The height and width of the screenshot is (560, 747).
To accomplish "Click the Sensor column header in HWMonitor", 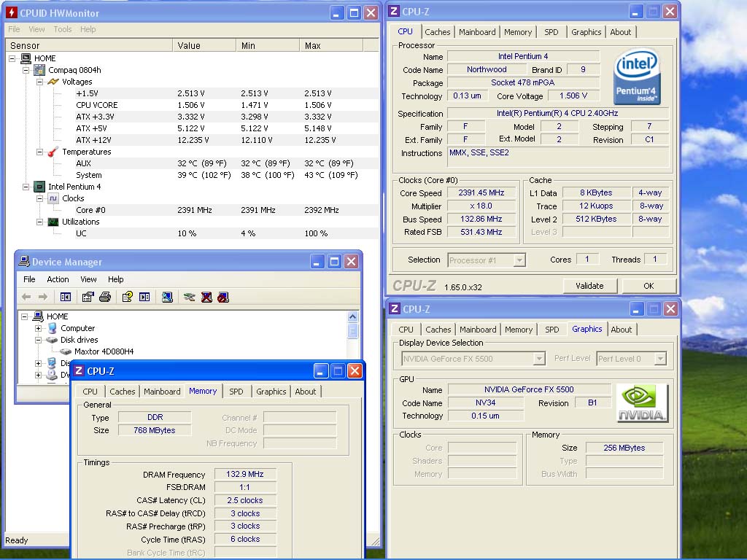I will [x=89, y=45].
